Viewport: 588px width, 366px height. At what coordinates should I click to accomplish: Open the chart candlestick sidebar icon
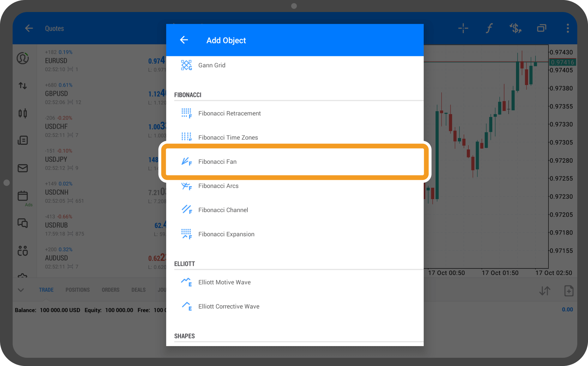[23, 113]
